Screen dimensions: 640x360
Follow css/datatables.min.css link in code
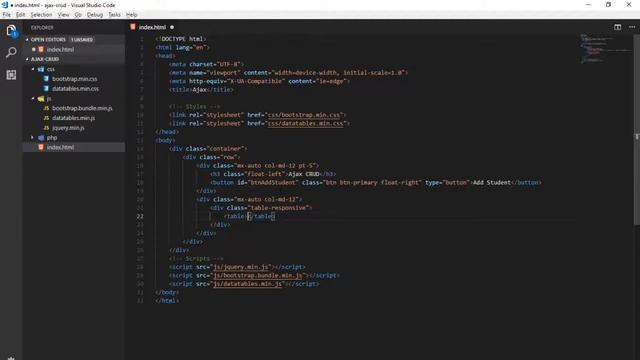point(306,124)
